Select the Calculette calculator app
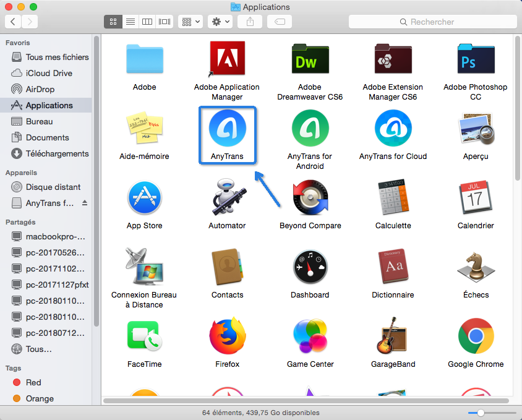The image size is (522, 420). point(393,197)
